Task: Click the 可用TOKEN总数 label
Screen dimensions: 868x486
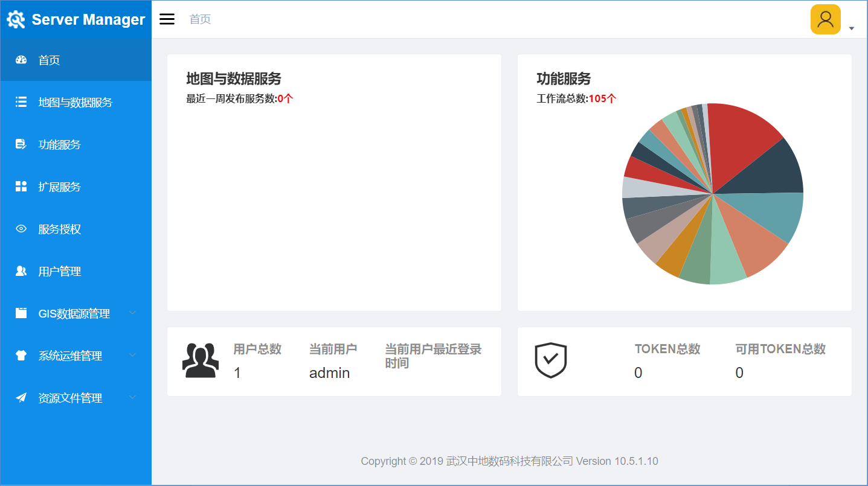Action: (780, 349)
